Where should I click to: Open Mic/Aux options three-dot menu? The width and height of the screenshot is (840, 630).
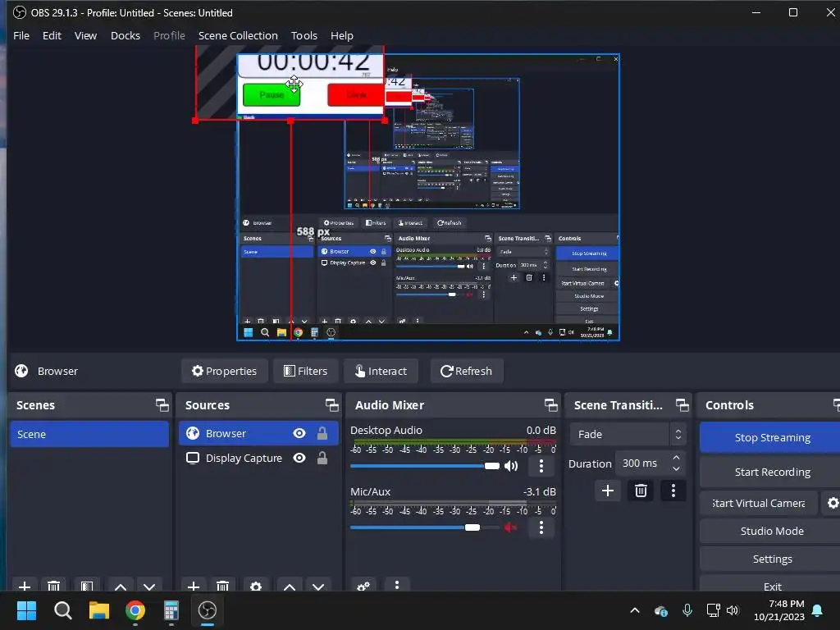pyautogui.click(x=541, y=527)
